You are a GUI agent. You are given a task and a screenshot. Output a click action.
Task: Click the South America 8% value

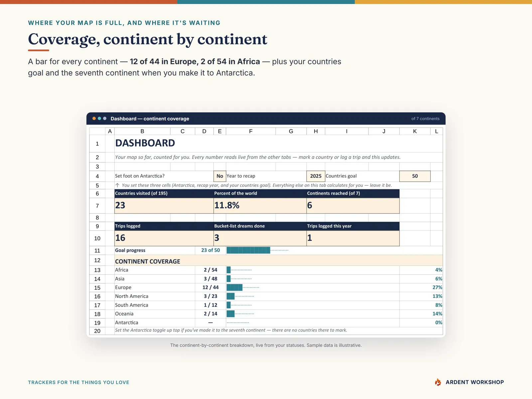(x=439, y=305)
